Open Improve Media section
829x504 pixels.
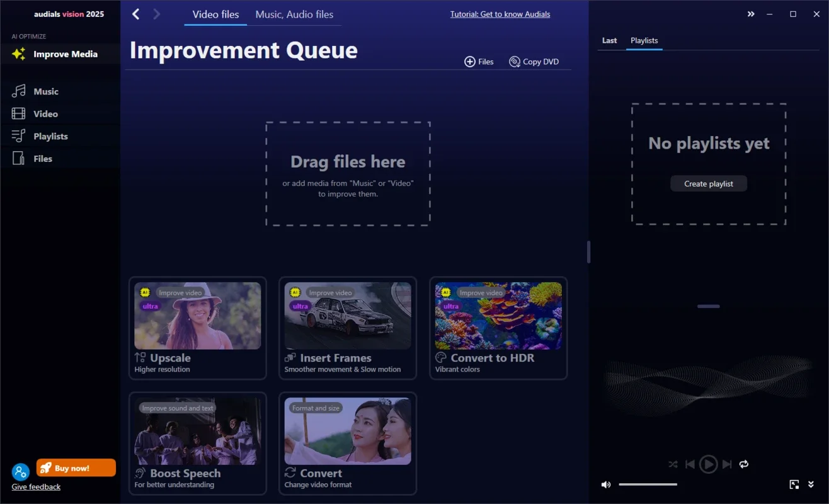60,54
